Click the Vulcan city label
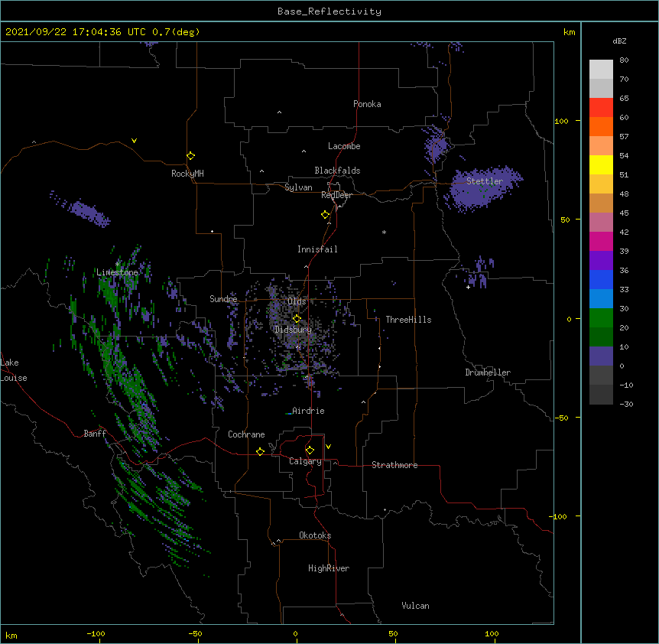 pos(415,606)
